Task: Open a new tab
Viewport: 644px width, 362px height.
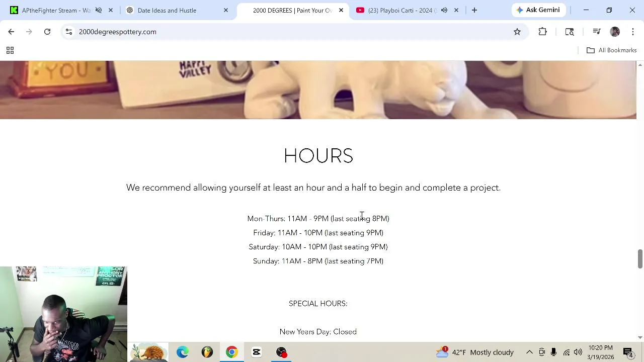Action: (x=474, y=10)
